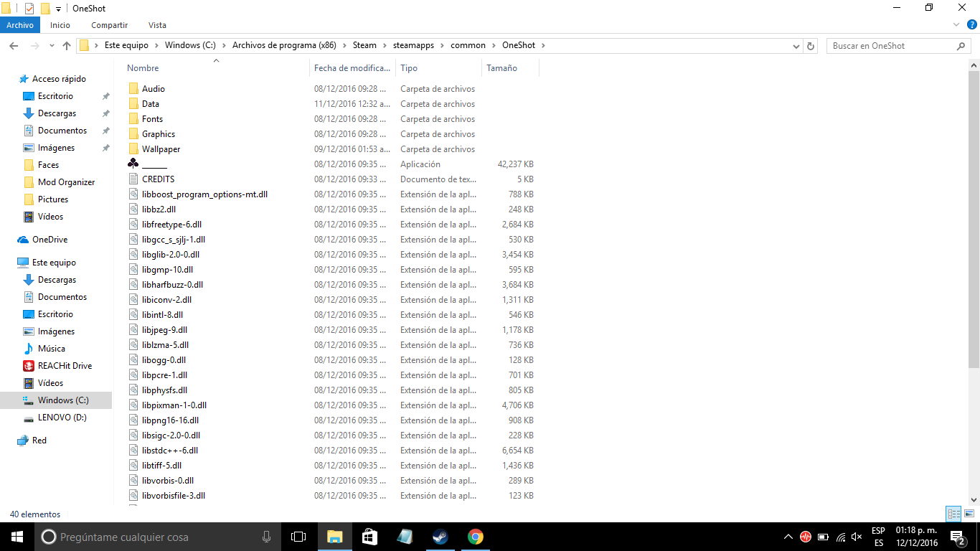
Task: Expand the chevron after Windows (C:) in path
Action: (224, 45)
